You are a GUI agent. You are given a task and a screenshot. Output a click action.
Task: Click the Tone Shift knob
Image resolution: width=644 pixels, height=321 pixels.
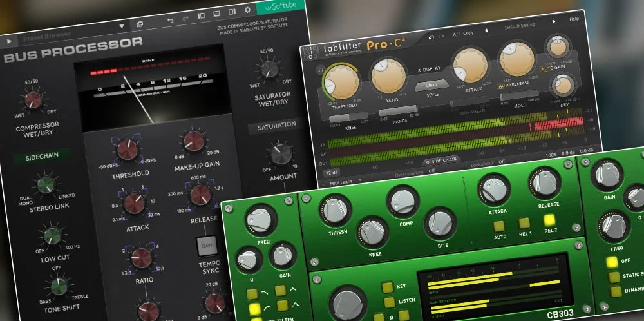click(59, 286)
